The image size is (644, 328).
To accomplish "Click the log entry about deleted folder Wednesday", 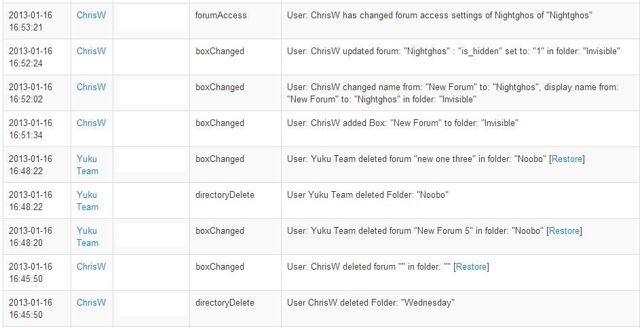I will 371,302.
